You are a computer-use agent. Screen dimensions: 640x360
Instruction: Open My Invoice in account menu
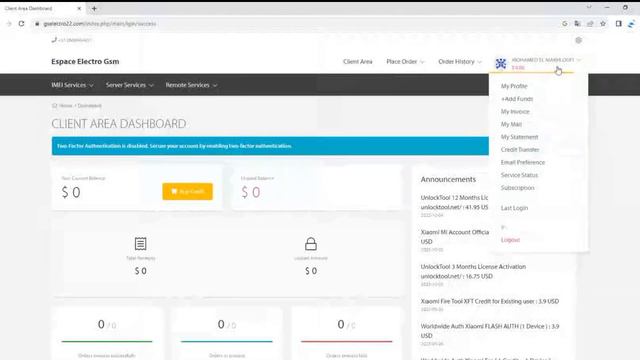pyautogui.click(x=515, y=111)
